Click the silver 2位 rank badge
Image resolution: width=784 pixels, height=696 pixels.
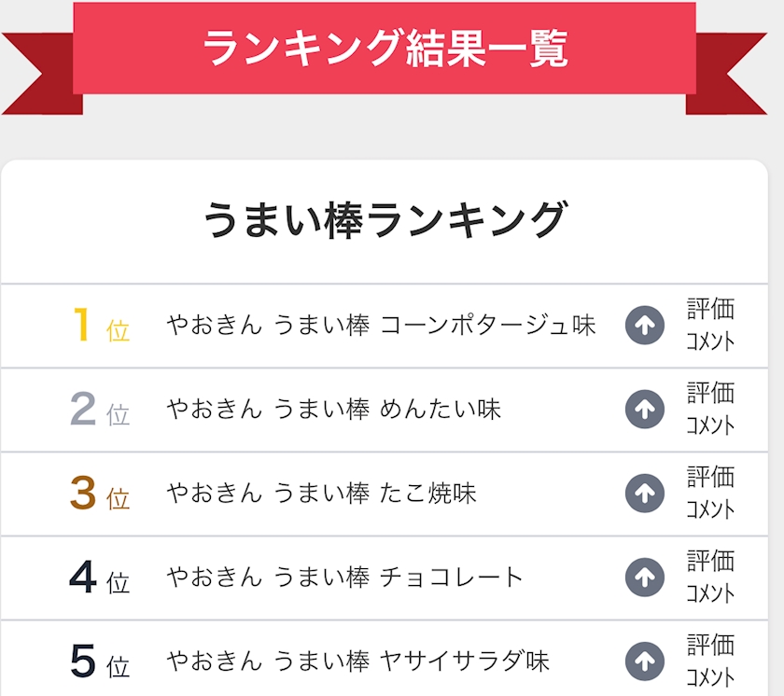[99, 410]
